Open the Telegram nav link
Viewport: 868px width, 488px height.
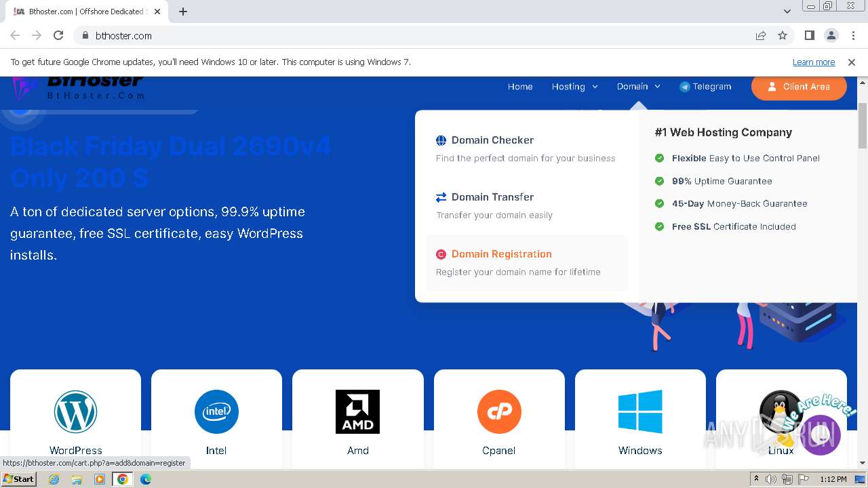point(705,87)
